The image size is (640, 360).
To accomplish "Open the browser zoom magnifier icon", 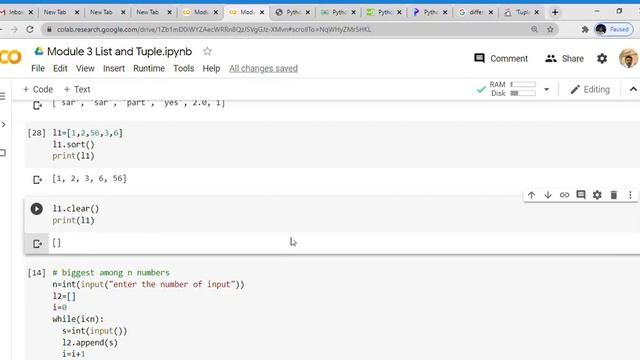I will (534, 29).
